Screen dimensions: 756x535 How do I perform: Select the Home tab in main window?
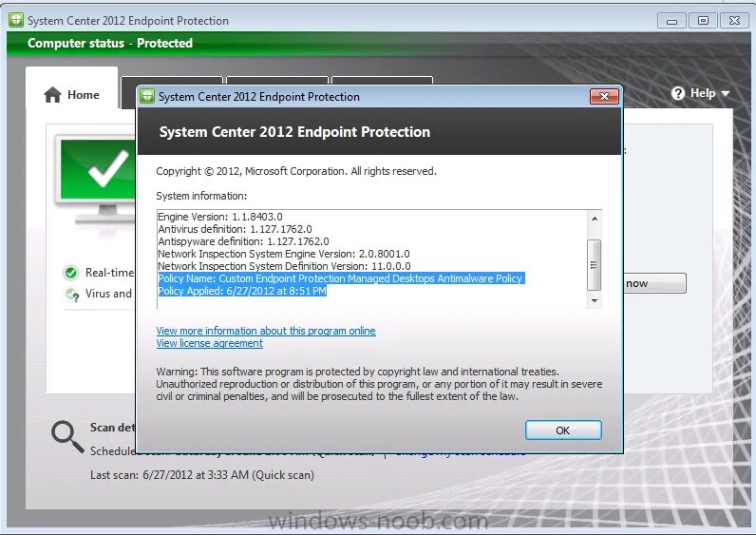click(x=72, y=95)
